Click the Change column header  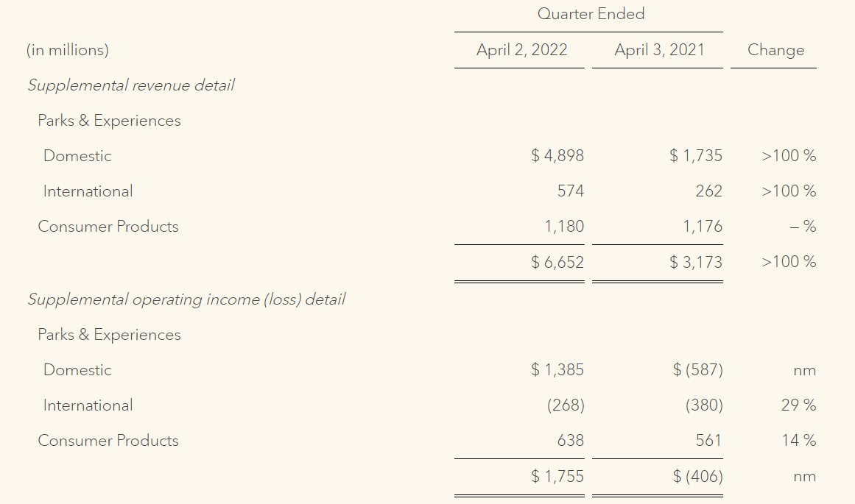point(775,50)
